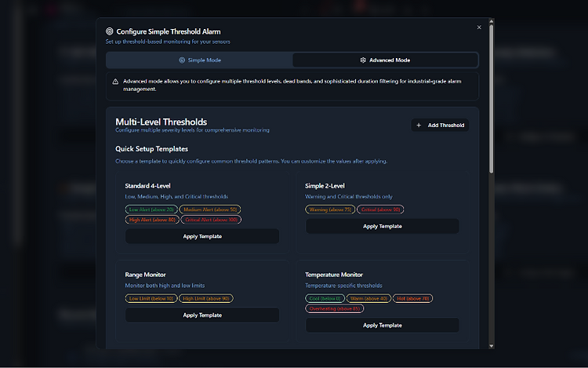This screenshot has width=588, height=368.
Task: Click the Temperature Monitor card title
Action: coord(334,275)
